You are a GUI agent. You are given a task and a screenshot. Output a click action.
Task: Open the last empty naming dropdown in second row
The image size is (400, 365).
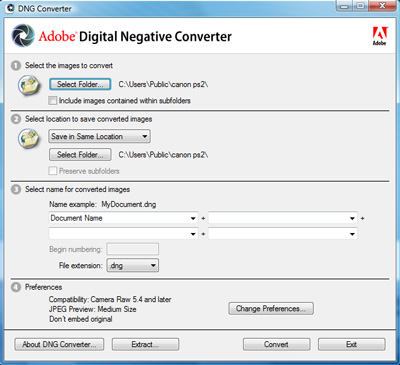point(283,234)
